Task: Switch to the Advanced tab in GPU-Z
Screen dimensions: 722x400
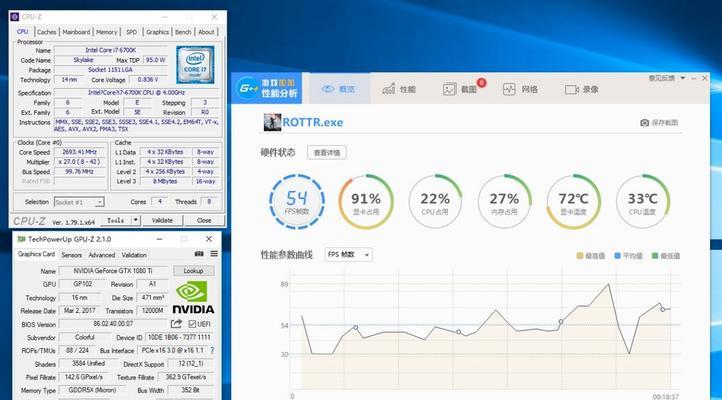Action: click(102, 255)
